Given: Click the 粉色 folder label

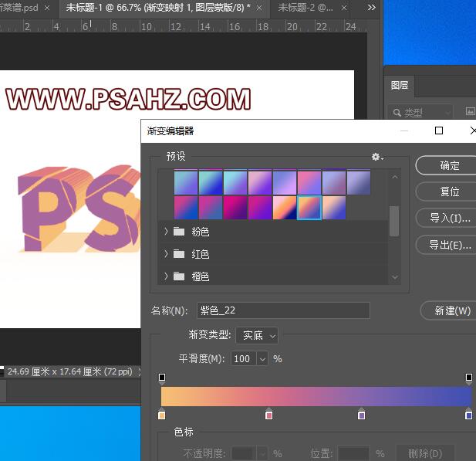Looking at the screenshot, I should click(x=201, y=232).
